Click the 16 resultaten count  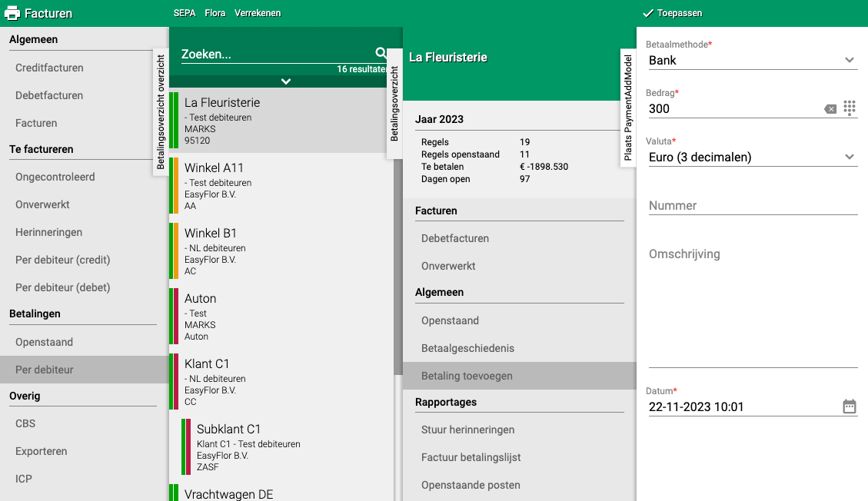point(362,69)
